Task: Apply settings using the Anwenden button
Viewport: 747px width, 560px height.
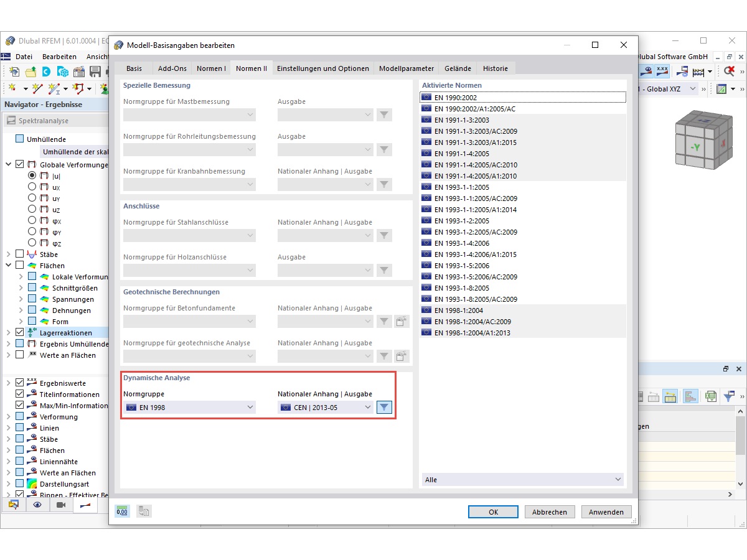Action: coord(606,511)
